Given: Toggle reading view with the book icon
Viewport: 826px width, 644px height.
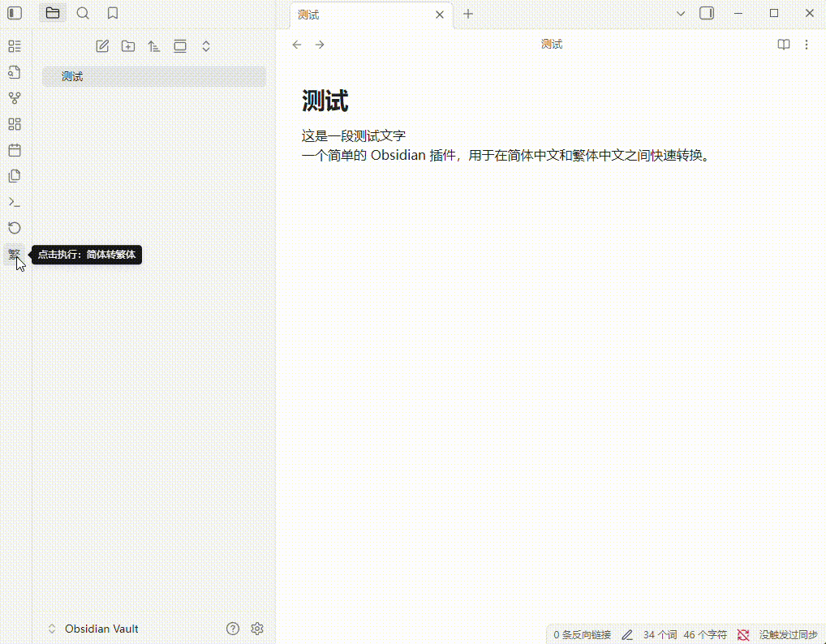Looking at the screenshot, I should [x=783, y=45].
